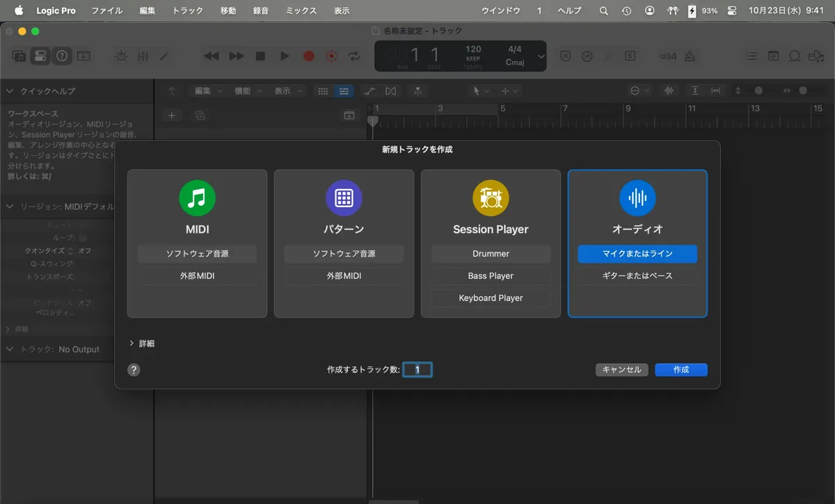Open the List Editors icon

pyautogui.click(x=751, y=56)
